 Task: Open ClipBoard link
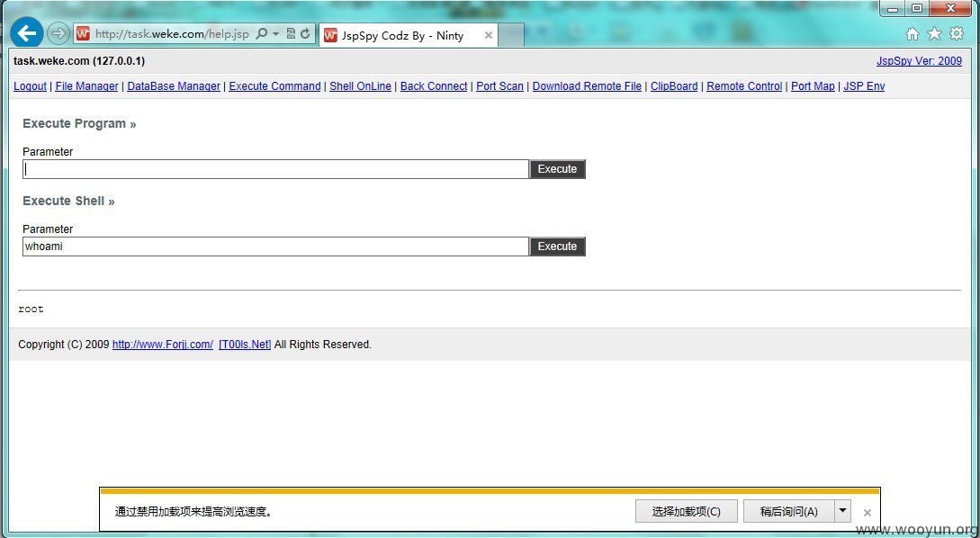pos(674,86)
